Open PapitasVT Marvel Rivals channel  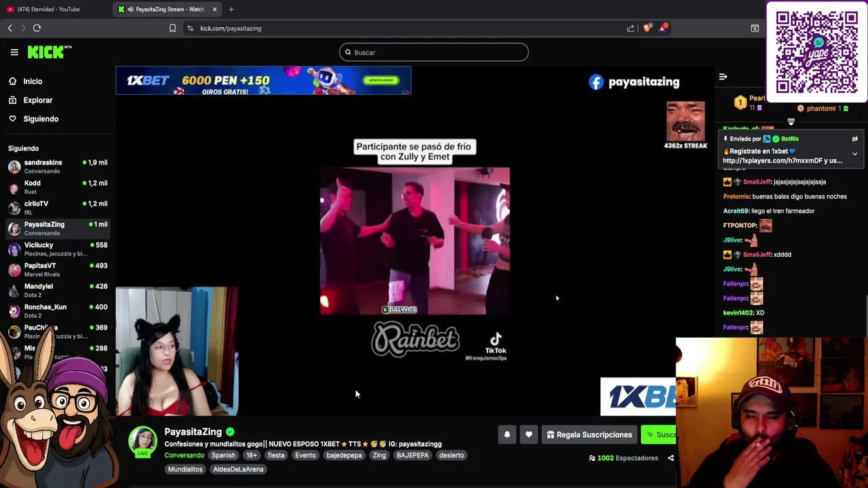(x=58, y=270)
